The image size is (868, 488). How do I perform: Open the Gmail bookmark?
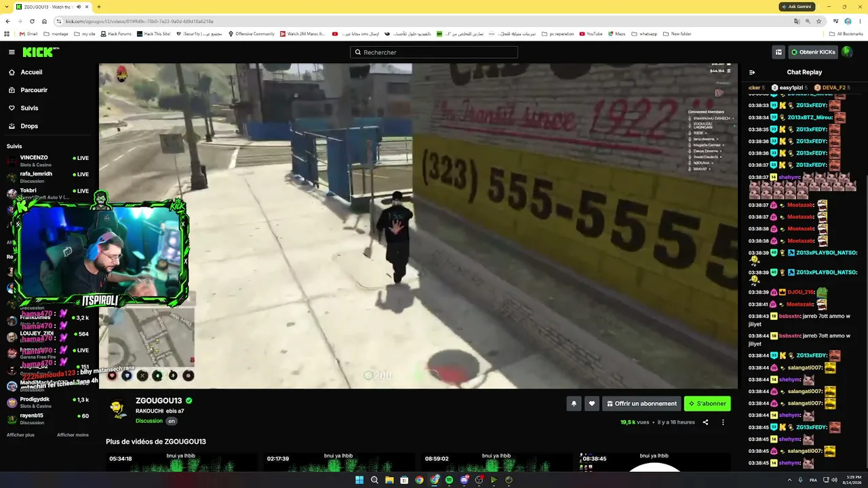click(28, 34)
